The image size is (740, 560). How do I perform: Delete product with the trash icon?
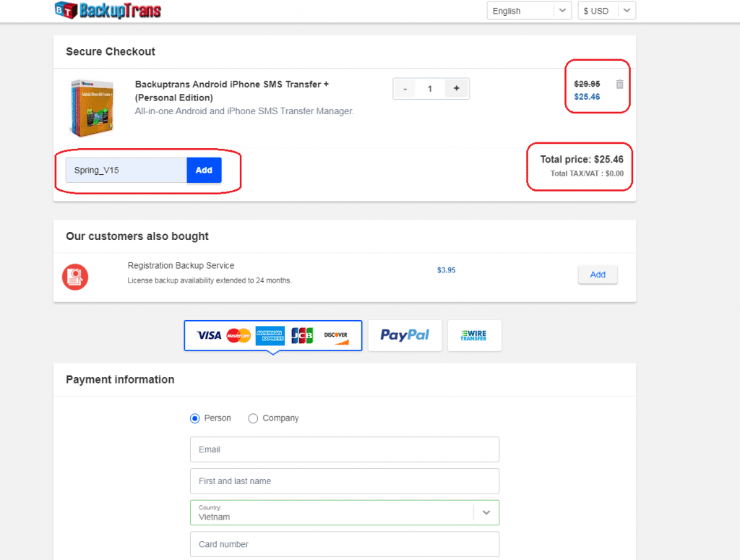pos(619,84)
